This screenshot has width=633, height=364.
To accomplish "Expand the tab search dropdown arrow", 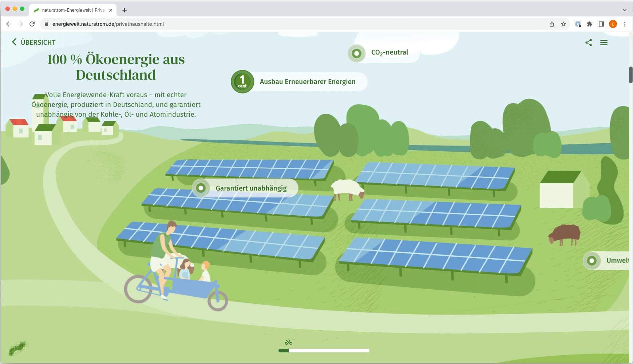I will pyautogui.click(x=625, y=10).
